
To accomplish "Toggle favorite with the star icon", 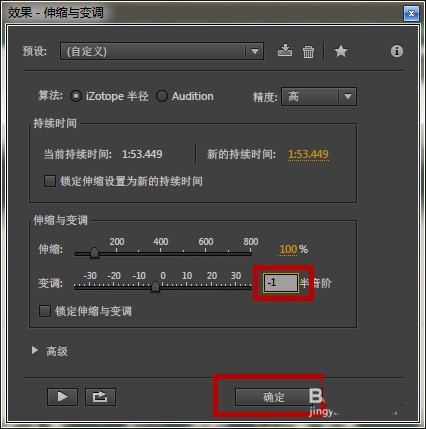I will click(x=341, y=51).
